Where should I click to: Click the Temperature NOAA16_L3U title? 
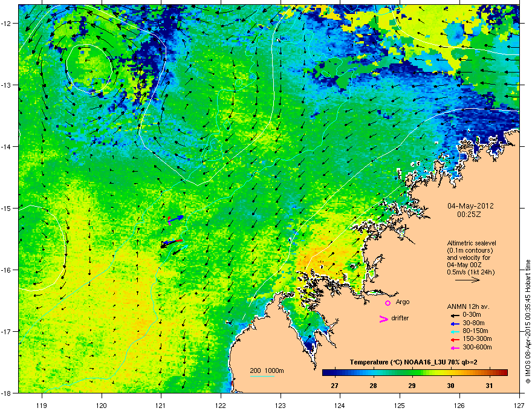pyautogui.click(x=414, y=362)
